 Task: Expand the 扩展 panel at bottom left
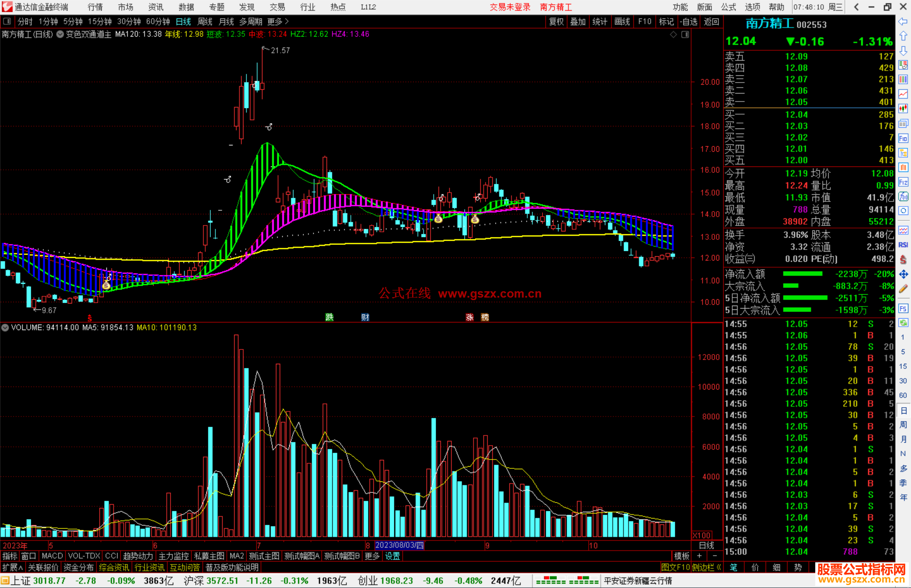(13, 567)
